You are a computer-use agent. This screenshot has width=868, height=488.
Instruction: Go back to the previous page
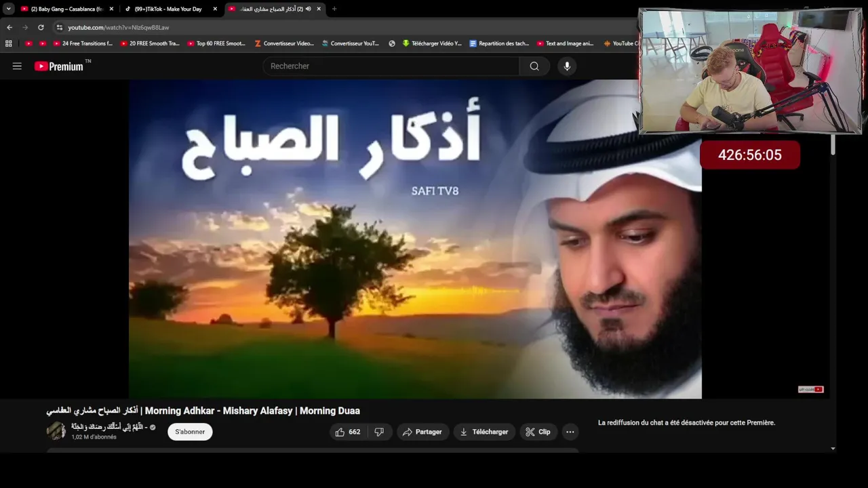click(x=9, y=27)
